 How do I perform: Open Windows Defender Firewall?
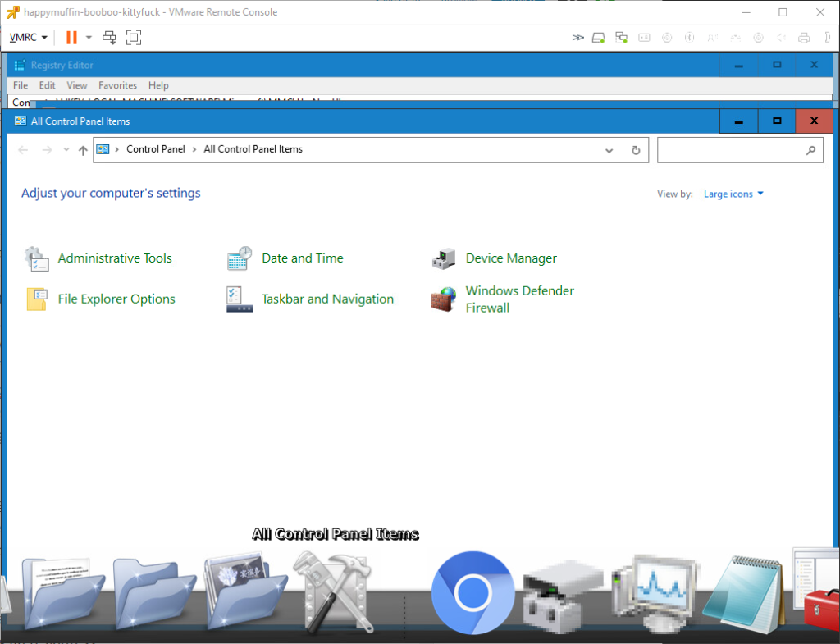pos(519,299)
